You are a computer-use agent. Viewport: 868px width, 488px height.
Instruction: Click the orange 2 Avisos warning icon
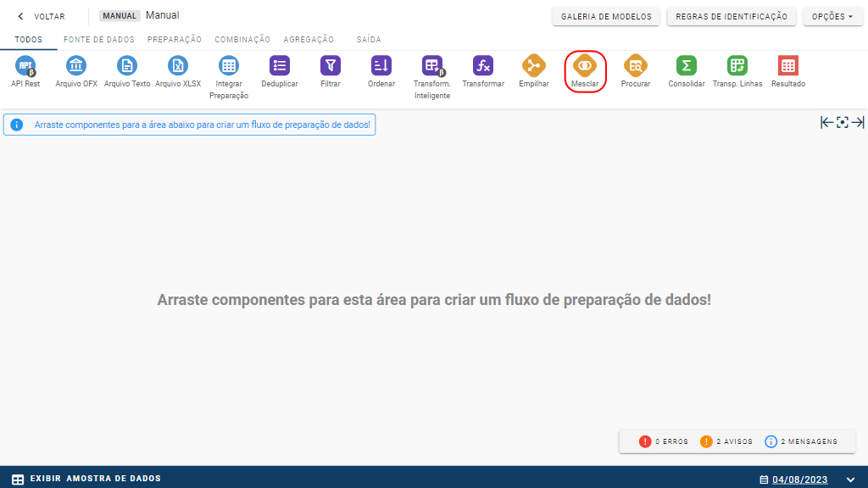[706, 441]
